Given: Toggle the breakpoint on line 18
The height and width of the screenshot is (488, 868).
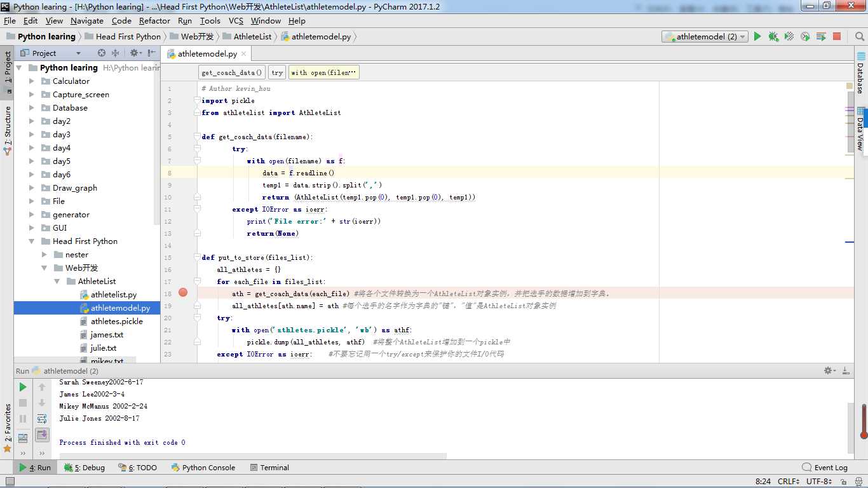Looking at the screenshot, I should pos(183,293).
